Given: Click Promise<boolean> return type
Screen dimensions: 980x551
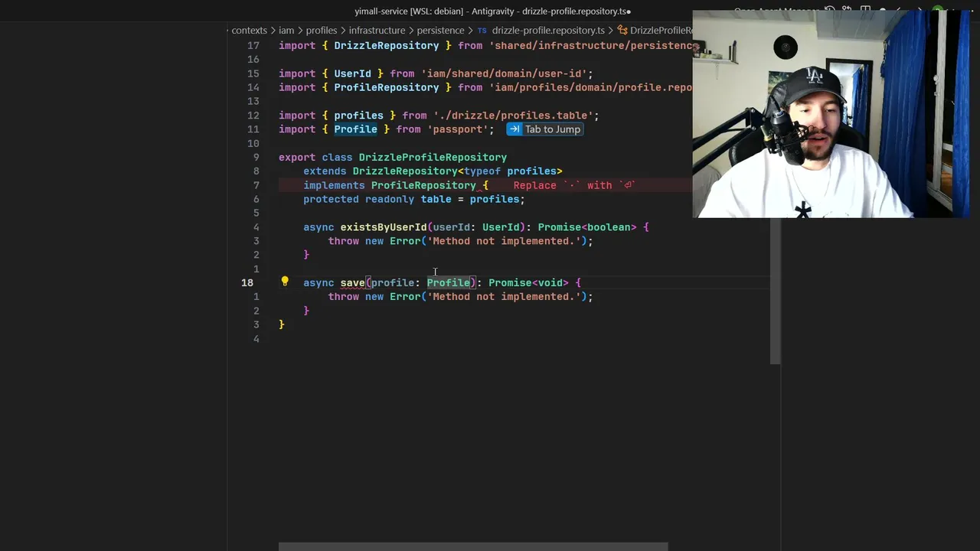Looking at the screenshot, I should tap(587, 227).
